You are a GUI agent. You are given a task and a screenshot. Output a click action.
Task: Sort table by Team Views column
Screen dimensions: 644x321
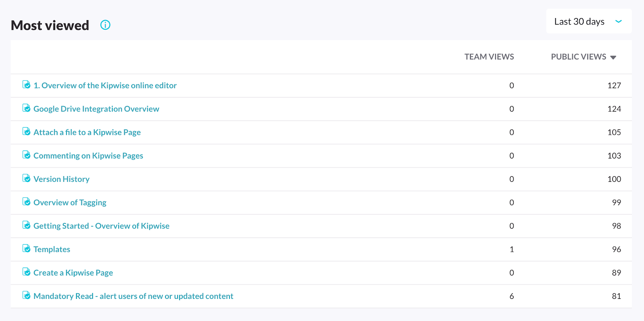[489, 57]
